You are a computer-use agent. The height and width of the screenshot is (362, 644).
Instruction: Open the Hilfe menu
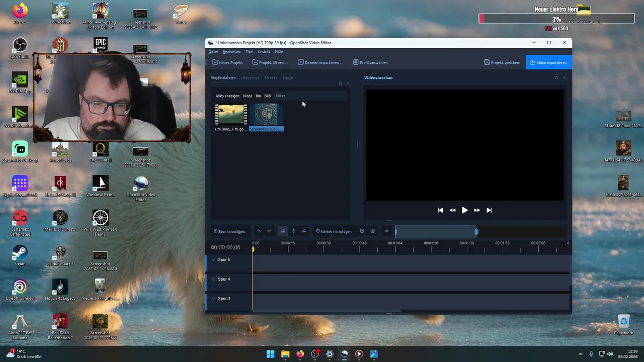(x=279, y=51)
